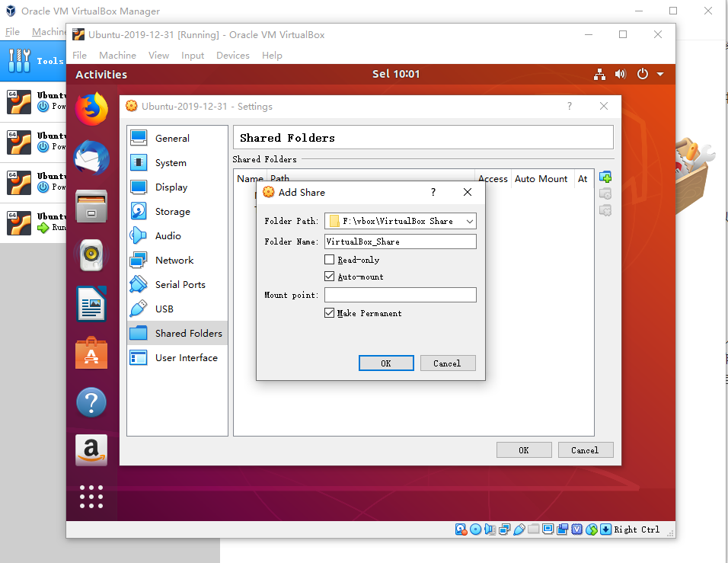Open the Help menu of the VM window
Screen dimensions: 728x563
[272, 56]
